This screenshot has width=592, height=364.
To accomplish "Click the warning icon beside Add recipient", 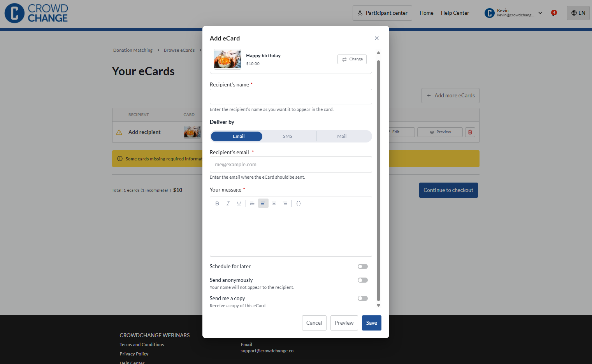I will pyautogui.click(x=119, y=132).
